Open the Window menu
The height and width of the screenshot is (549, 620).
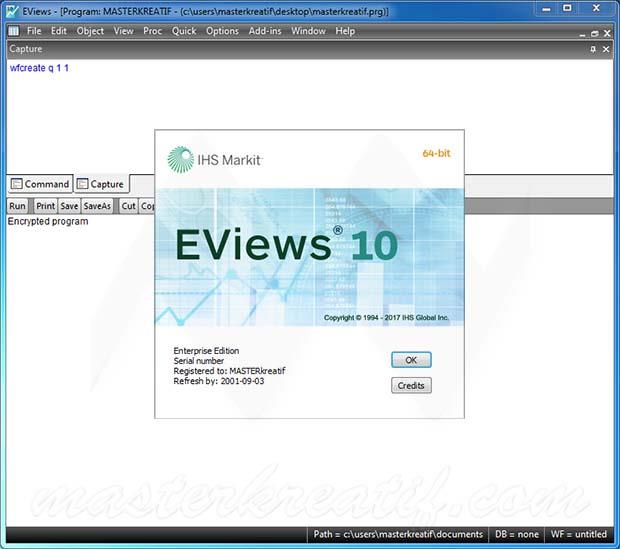(x=308, y=31)
